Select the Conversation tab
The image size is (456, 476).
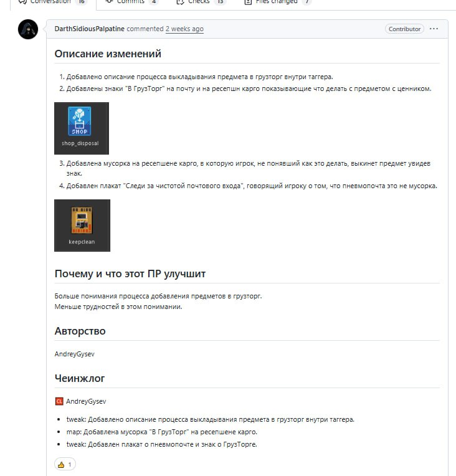pos(50,2)
